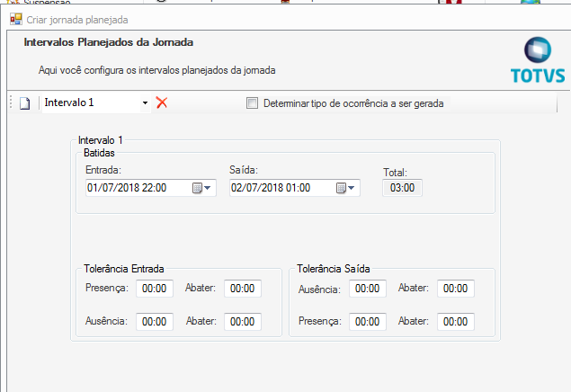Click Tolerância Saída Presença time field
The width and height of the screenshot is (571, 392).
[368, 322]
